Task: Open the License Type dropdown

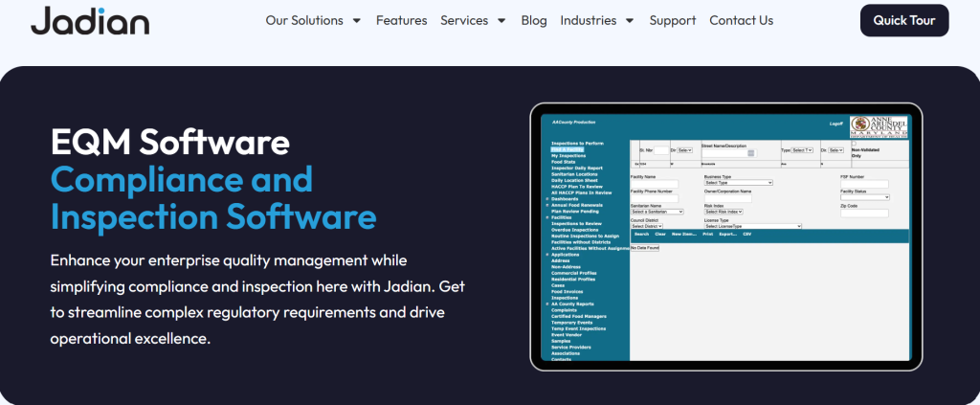Action: click(753, 226)
